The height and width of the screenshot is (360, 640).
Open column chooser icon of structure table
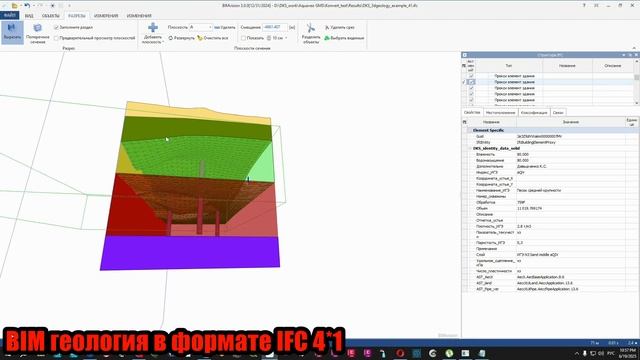point(464,65)
